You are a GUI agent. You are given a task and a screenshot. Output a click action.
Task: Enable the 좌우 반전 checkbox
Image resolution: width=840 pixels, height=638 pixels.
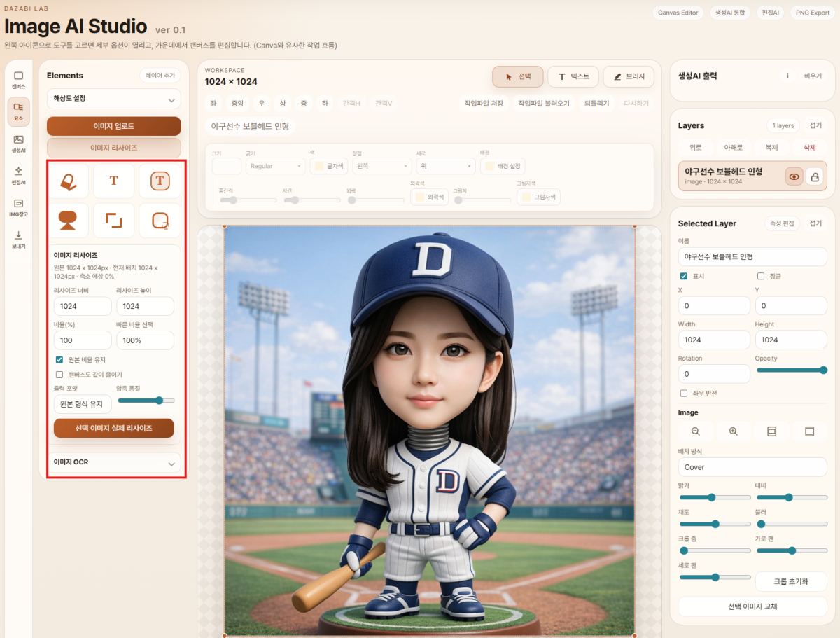684,393
